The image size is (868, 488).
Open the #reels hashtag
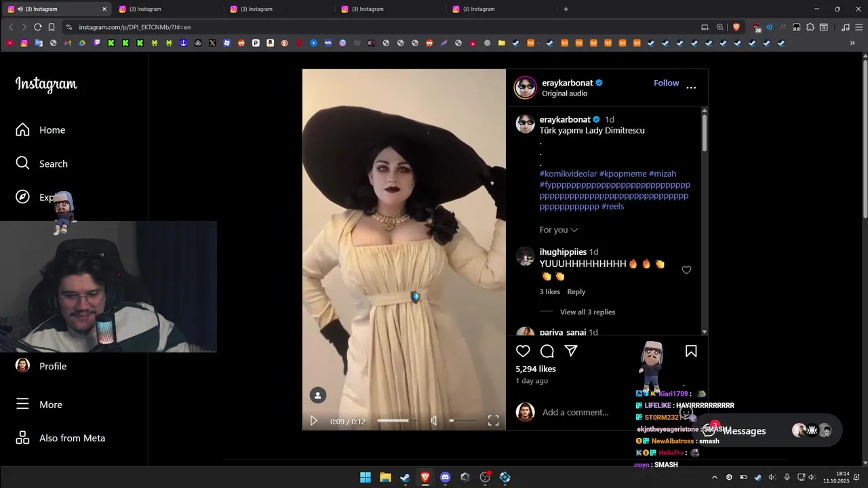[612, 206]
